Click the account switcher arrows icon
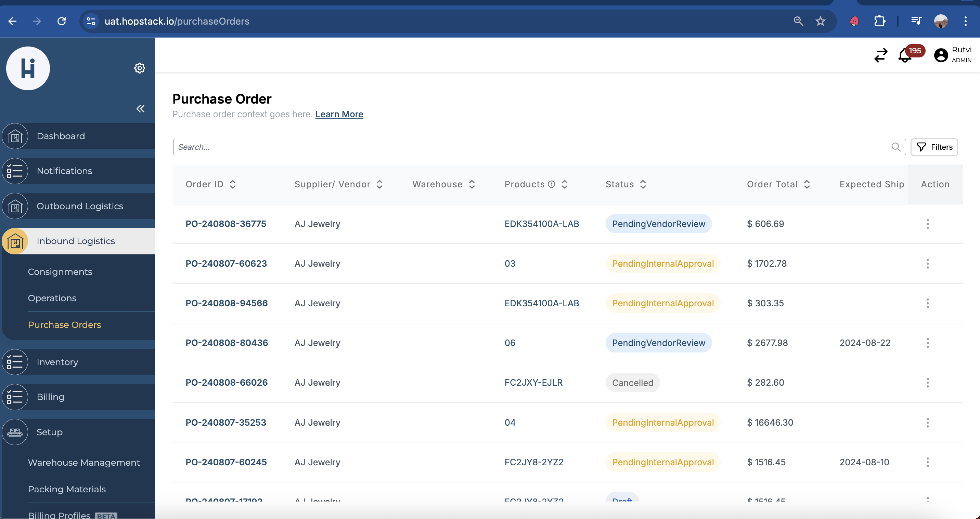This screenshot has width=980, height=519. coord(880,55)
